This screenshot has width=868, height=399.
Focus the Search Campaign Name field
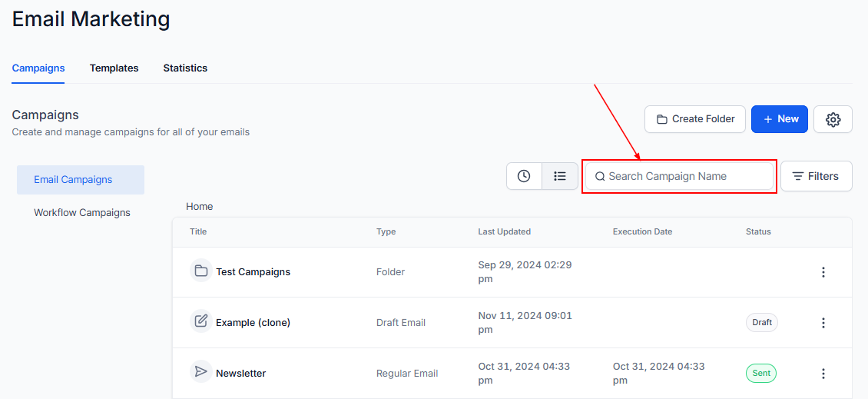click(x=687, y=176)
